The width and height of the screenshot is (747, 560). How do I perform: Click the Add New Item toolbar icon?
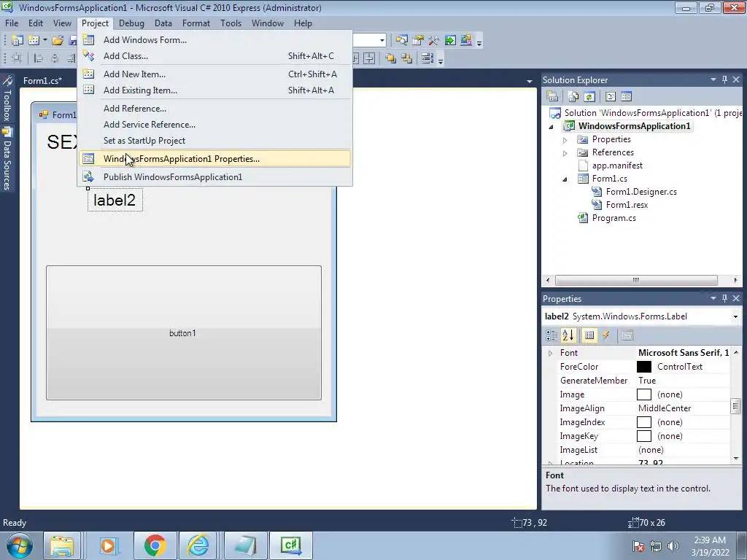(x=34, y=41)
